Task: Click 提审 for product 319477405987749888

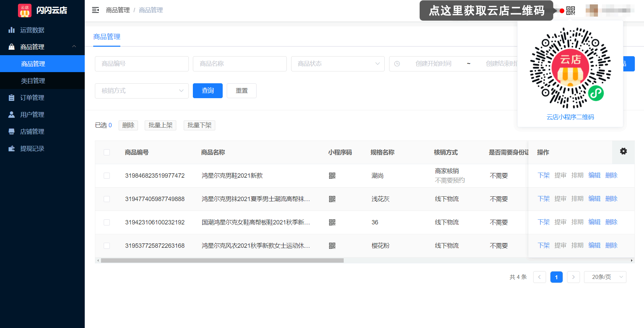Action: point(561,199)
